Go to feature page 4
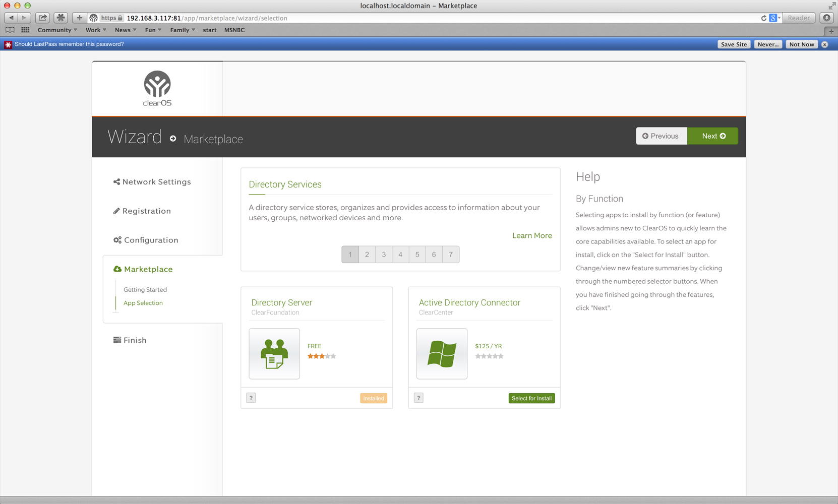The width and height of the screenshot is (838, 504). 400,255
